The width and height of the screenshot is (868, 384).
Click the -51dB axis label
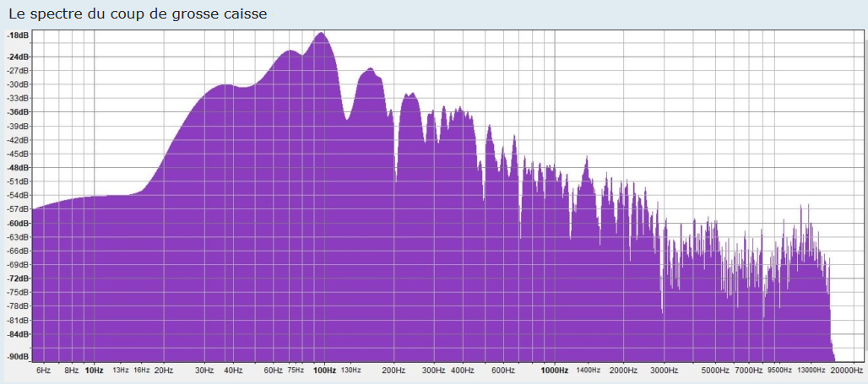pyautogui.click(x=19, y=181)
